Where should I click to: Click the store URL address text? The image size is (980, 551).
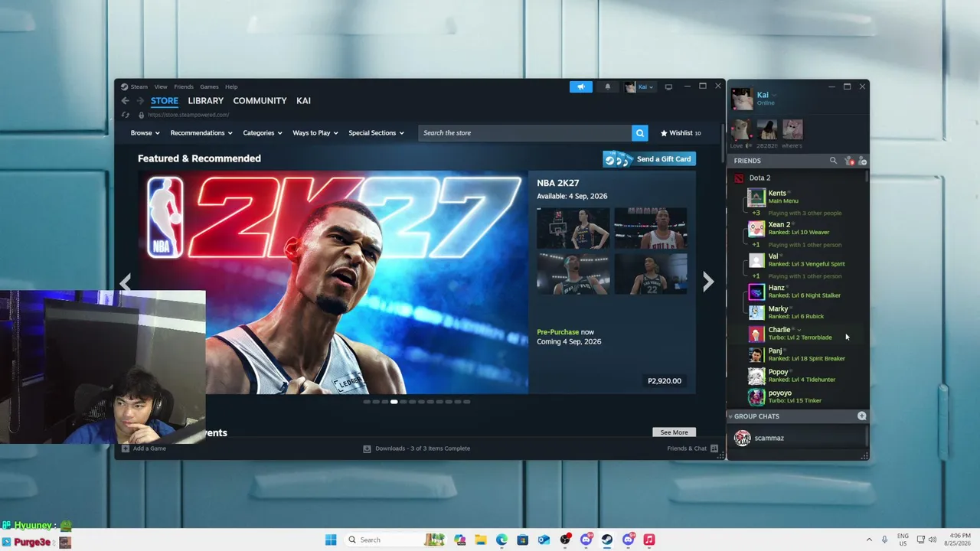188,115
